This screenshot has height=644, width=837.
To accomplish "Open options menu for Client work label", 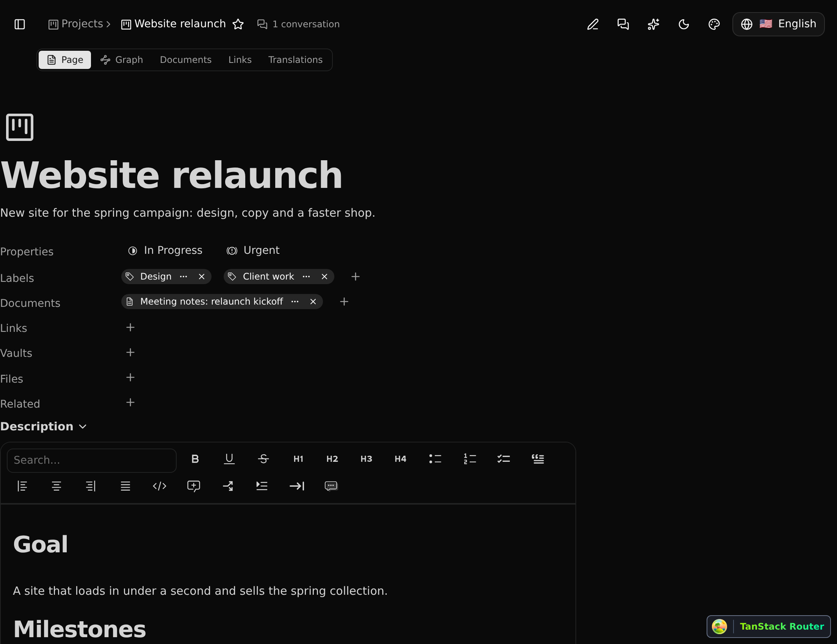I will click(306, 277).
